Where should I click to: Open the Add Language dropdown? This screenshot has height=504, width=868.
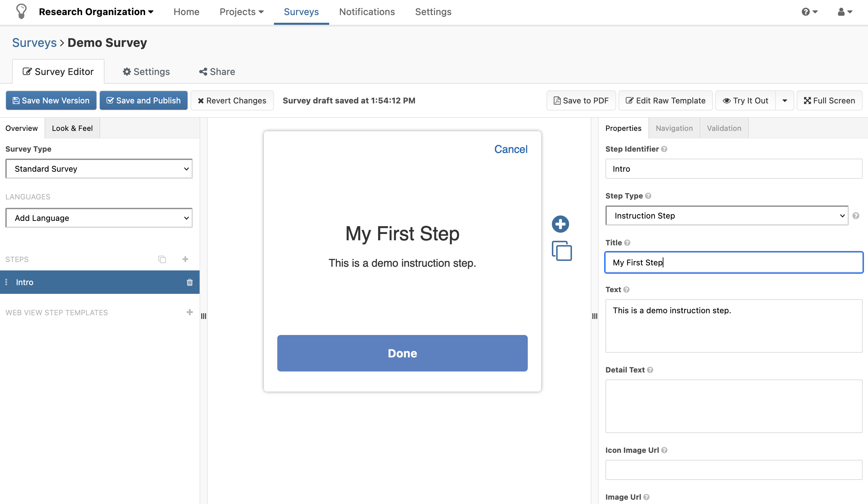(x=99, y=218)
